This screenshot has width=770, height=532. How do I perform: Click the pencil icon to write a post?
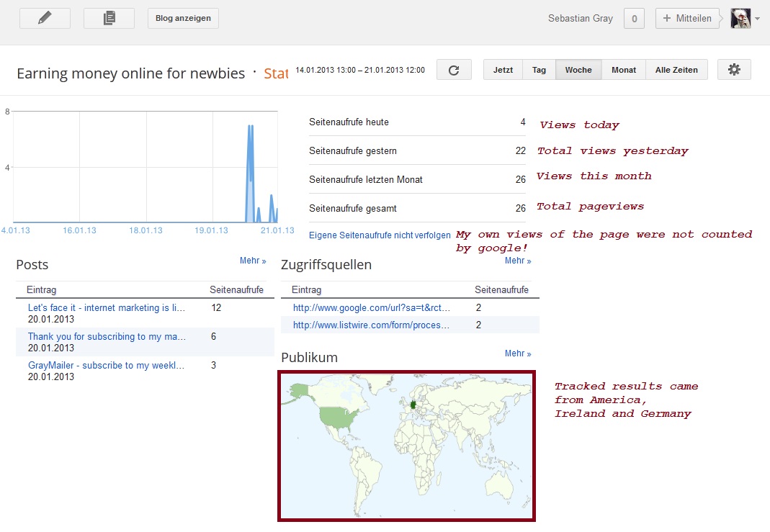point(45,19)
